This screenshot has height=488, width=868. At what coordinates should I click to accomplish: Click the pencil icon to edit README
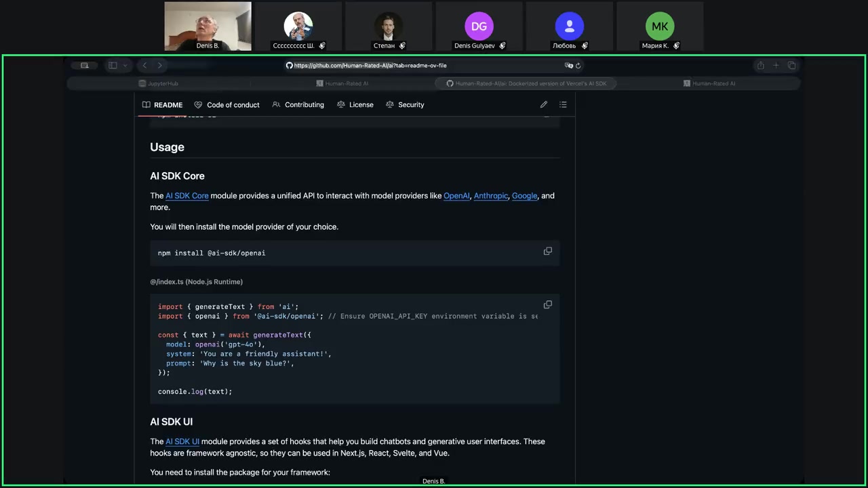[x=543, y=105]
